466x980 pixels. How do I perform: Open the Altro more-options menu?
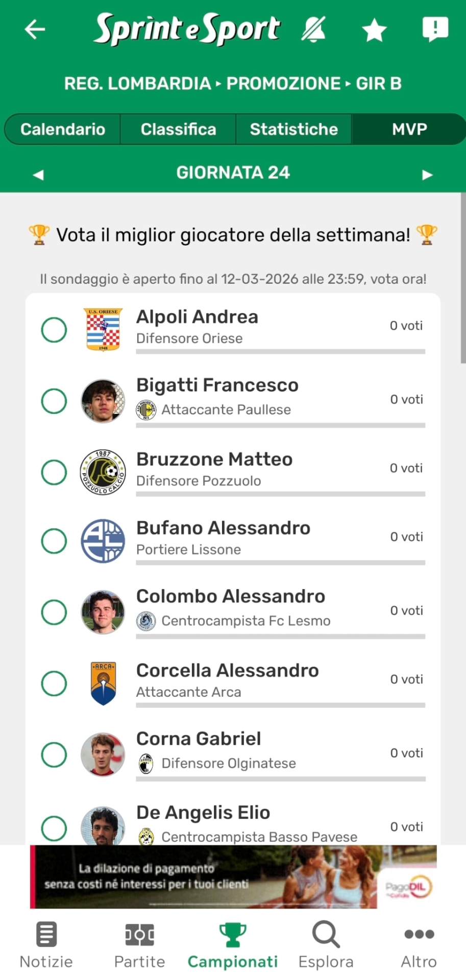point(419,945)
